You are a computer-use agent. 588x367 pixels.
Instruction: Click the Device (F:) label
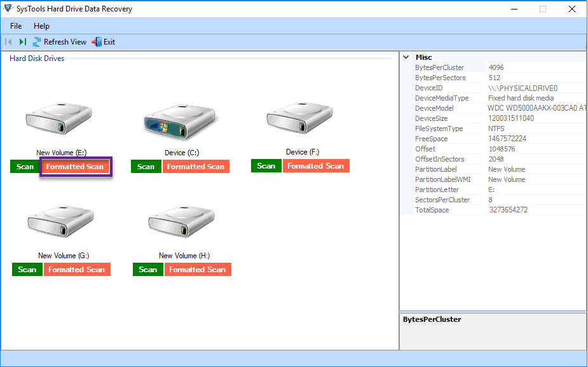click(x=302, y=152)
